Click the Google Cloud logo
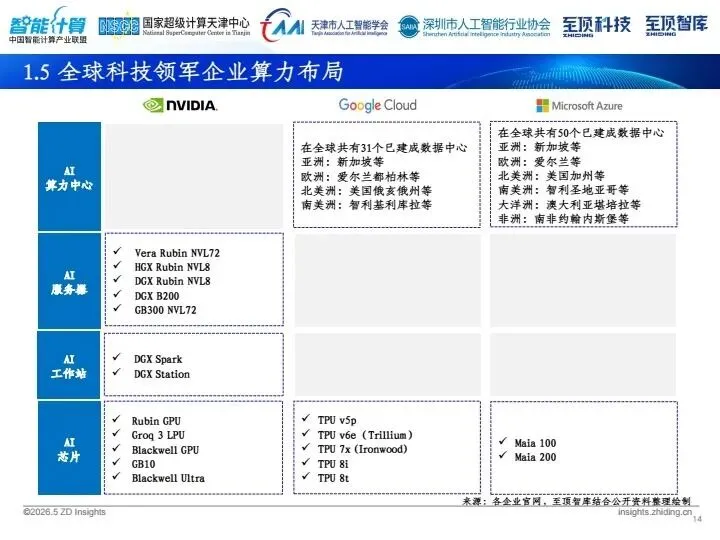The image size is (720, 540). (x=377, y=105)
